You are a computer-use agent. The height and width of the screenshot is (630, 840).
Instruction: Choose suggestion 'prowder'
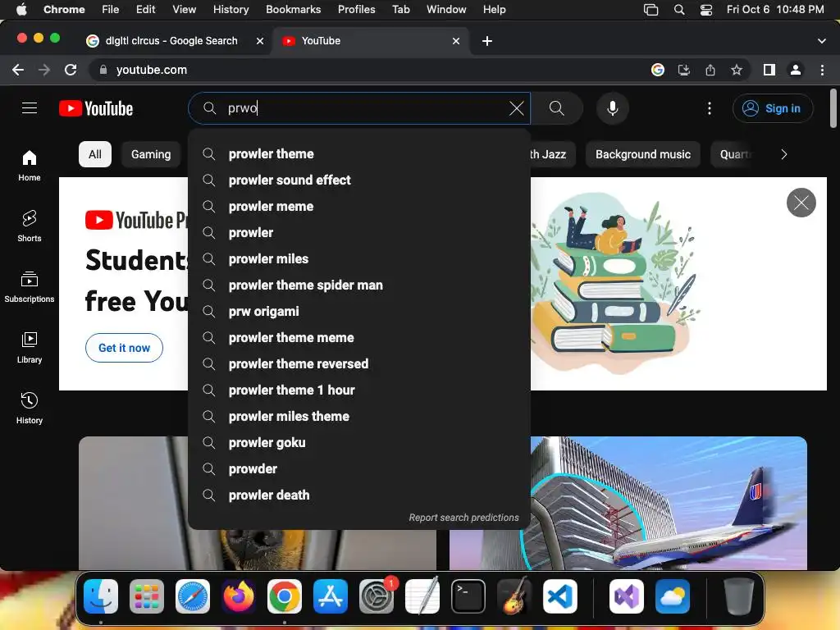click(x=359, y=468)
